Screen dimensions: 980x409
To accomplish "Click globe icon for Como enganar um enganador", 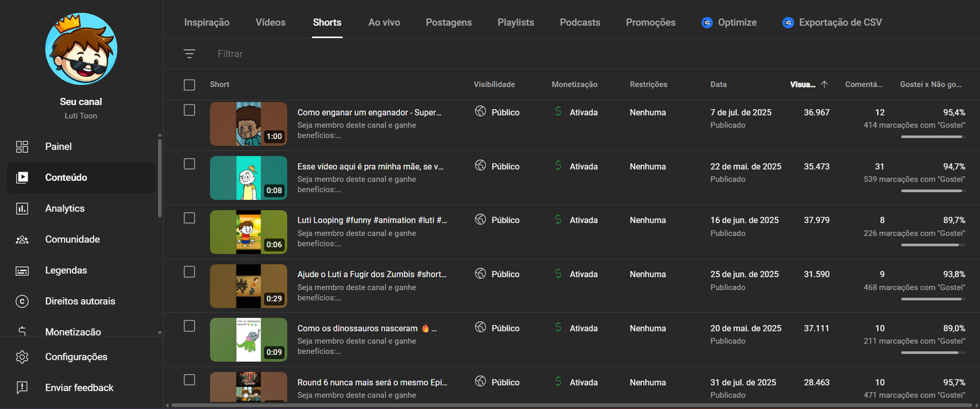I will (481, 112).
